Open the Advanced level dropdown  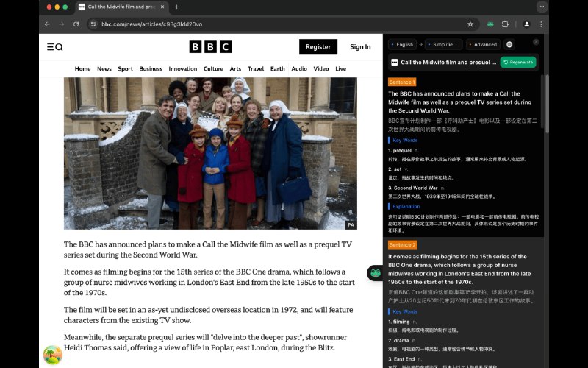(482, 44)
